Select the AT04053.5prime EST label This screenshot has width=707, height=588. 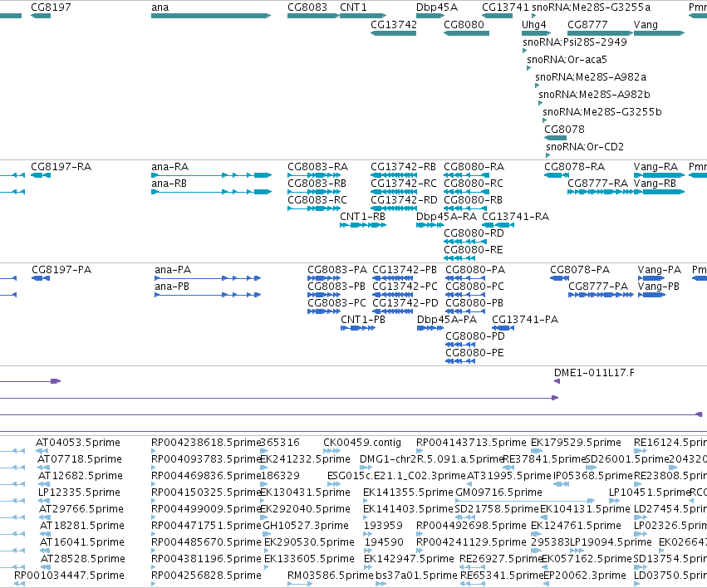tap(78, 443)
